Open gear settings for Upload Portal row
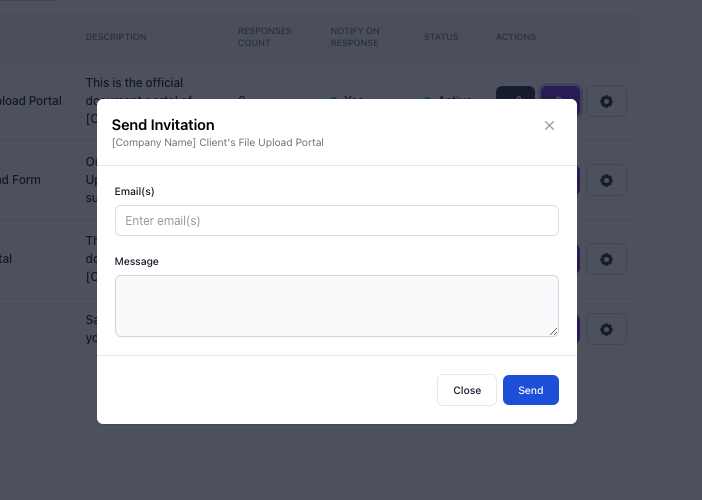The width and height of the screenshot is (702, 500). pos(606,101)
